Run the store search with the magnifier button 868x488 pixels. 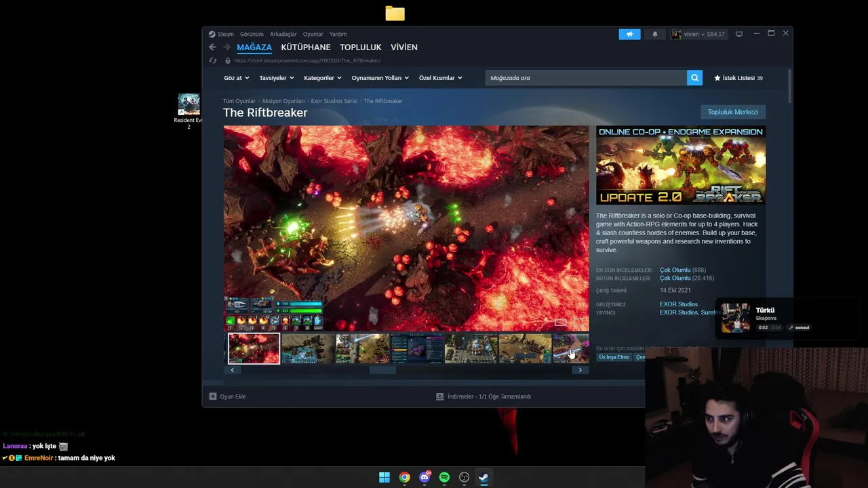click(x=694, y=78)
